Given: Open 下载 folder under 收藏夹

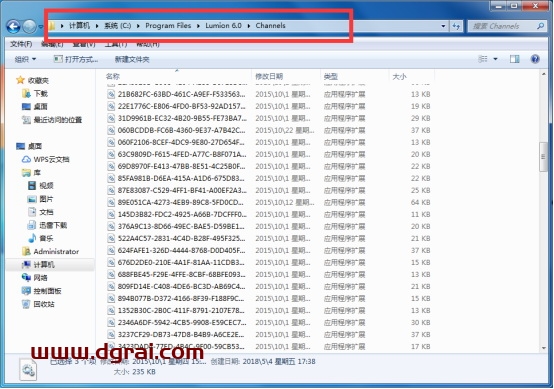Looking at the screenshot, I should click(35, 94).
